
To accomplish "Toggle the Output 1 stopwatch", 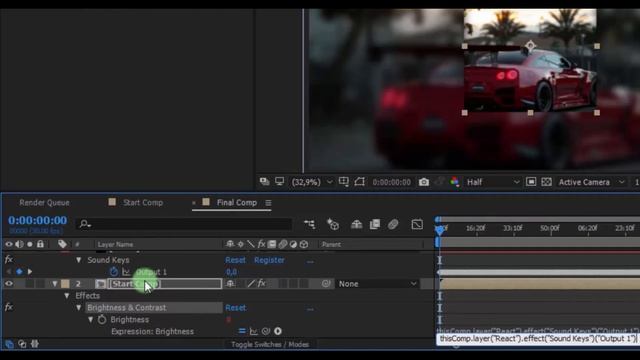I will [x=114, y=272].
